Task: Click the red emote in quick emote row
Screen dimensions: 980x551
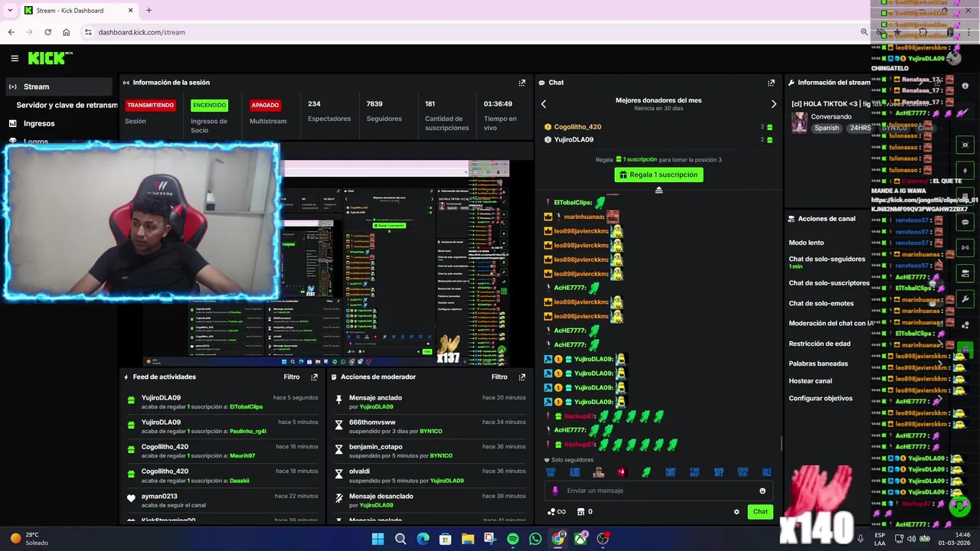Action: [622, 472]
